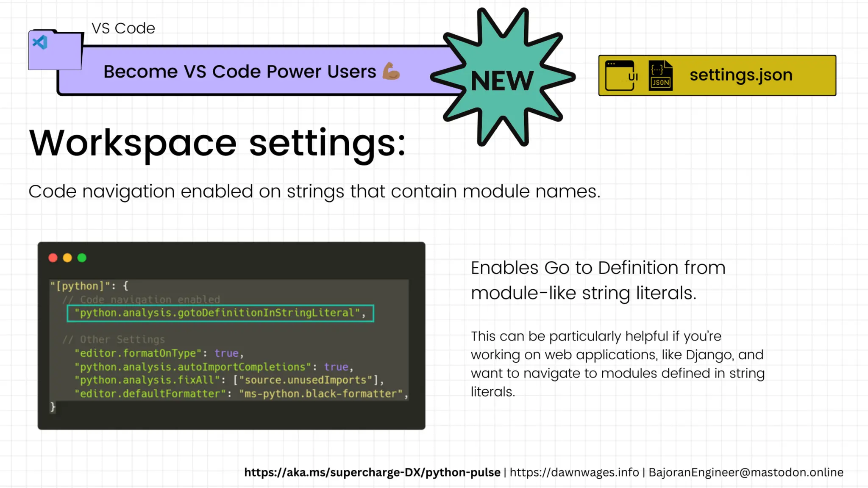Open the dawnwages.info link
Viewport: 868px width, 488px height.
(574, 472)
